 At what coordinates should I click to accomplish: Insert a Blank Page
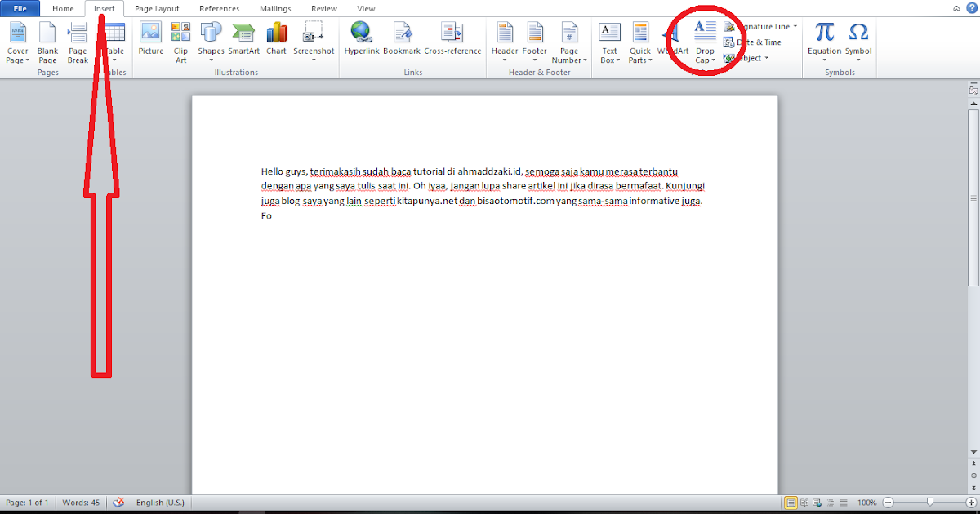tap(47, 43)
